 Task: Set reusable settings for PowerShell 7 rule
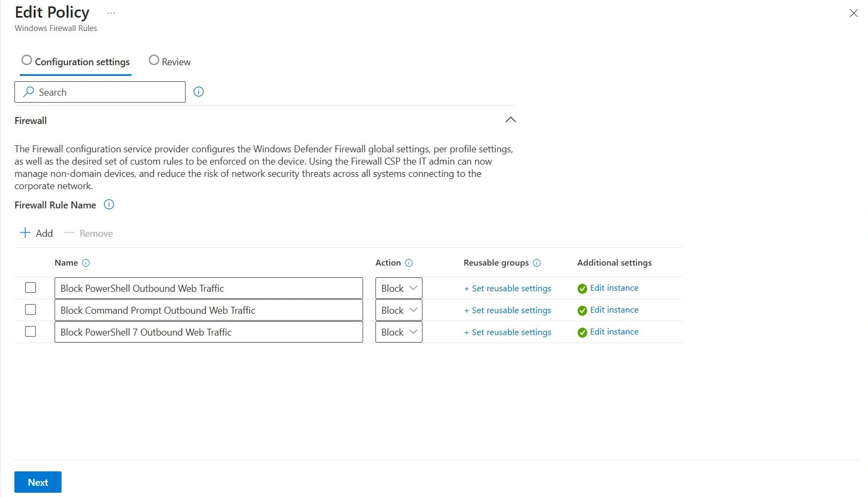508,332
